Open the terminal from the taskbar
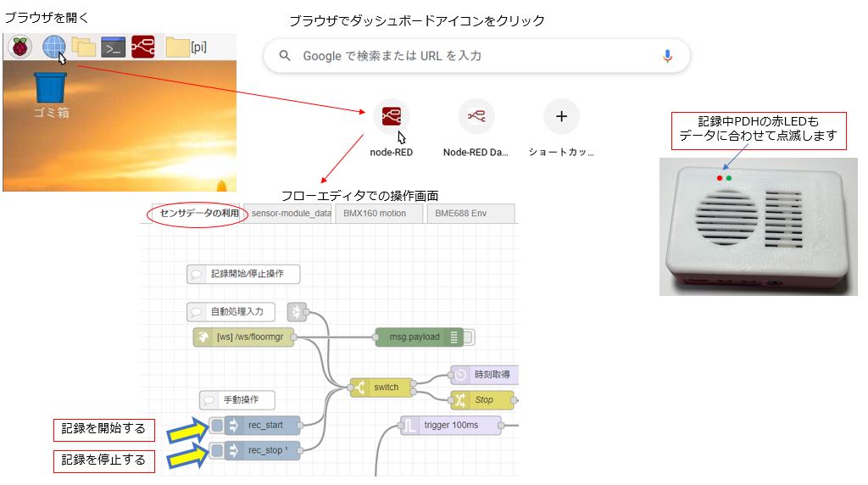 pyautogui.click(x=113, y=47)
